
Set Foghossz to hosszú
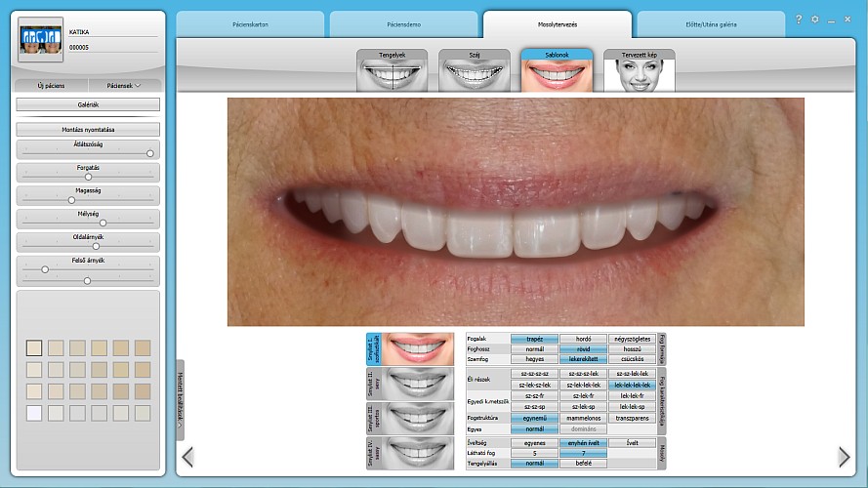click(x=632, y=349)
